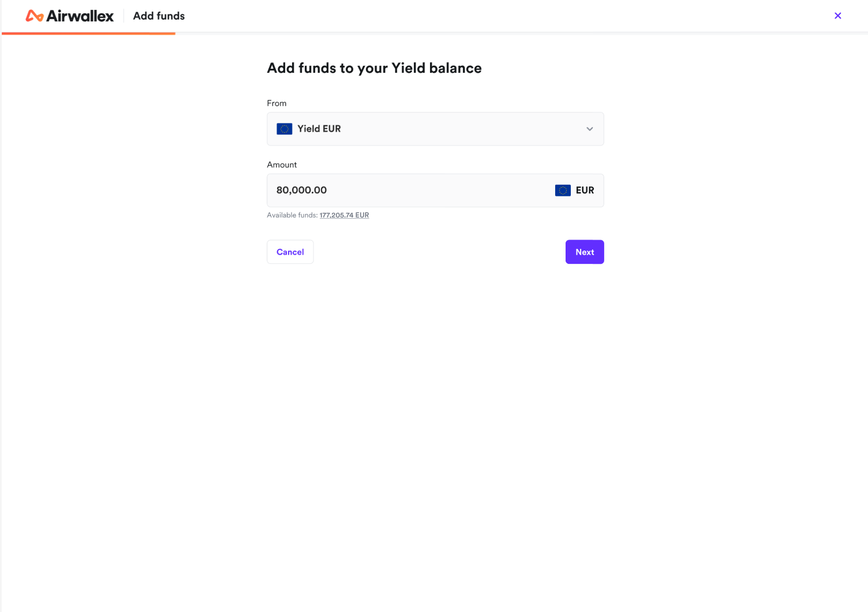Click the page heading about Yield balance
This screenshot has height=612, width=868.
click(x=374, y=68)
